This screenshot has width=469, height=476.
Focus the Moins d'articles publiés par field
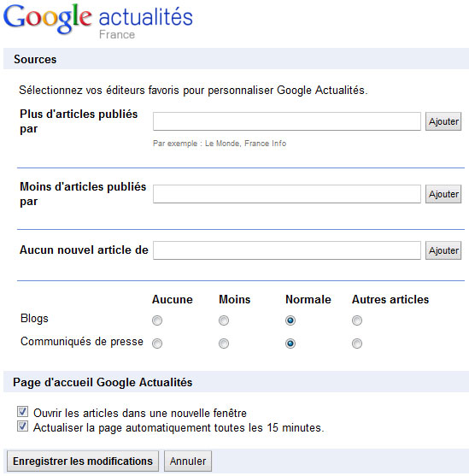tap(287, 194)
